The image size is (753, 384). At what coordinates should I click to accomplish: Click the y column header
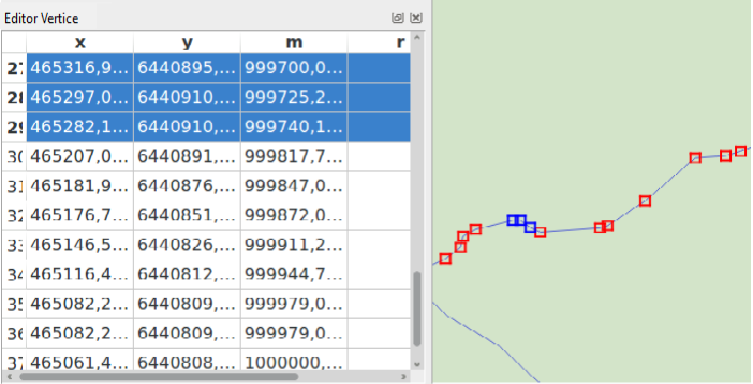187,42
